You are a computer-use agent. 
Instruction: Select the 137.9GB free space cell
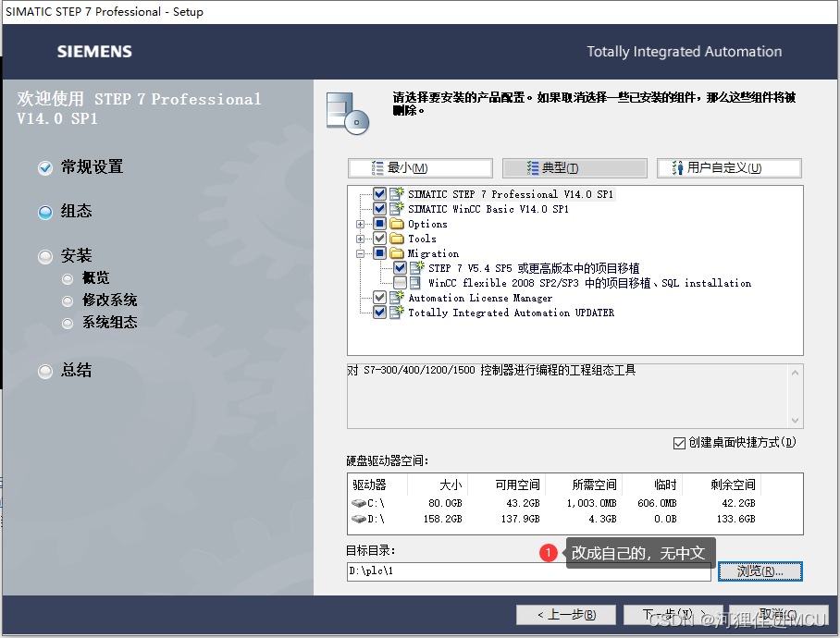click(x=520, y=519)
